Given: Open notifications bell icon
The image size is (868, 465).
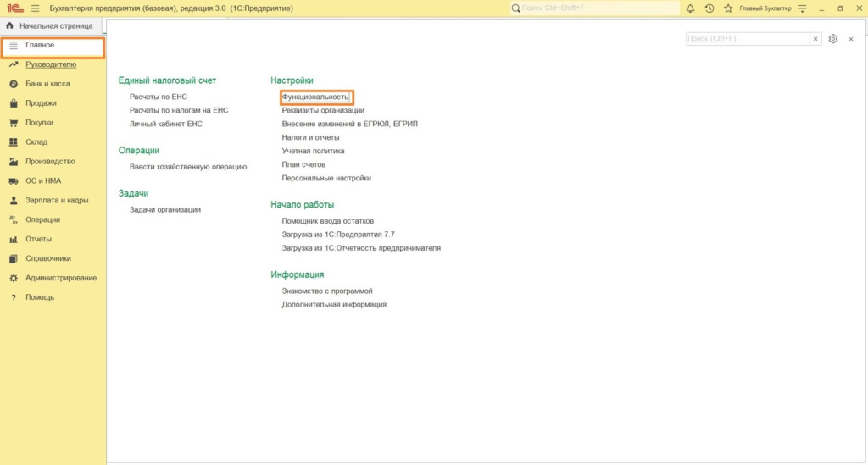Looking at the screenshot, I should [690, 8].
